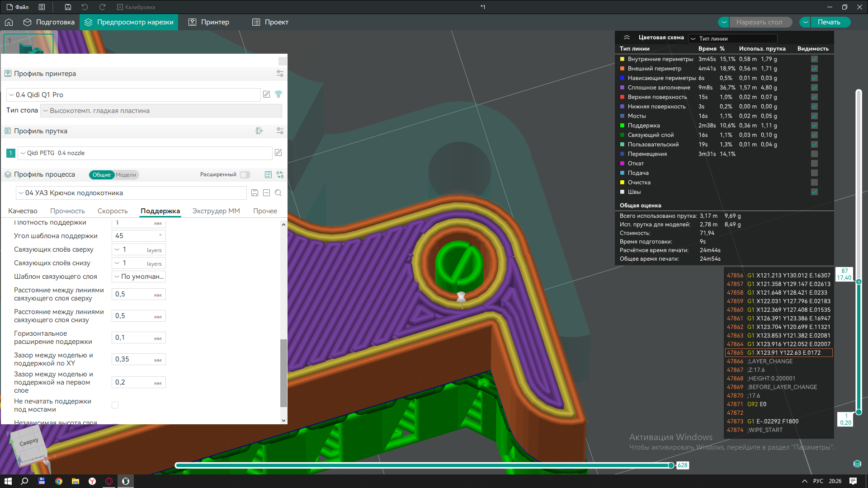
Task: Click the printer Wi-Fi connection icon
Action: point(278,94)
